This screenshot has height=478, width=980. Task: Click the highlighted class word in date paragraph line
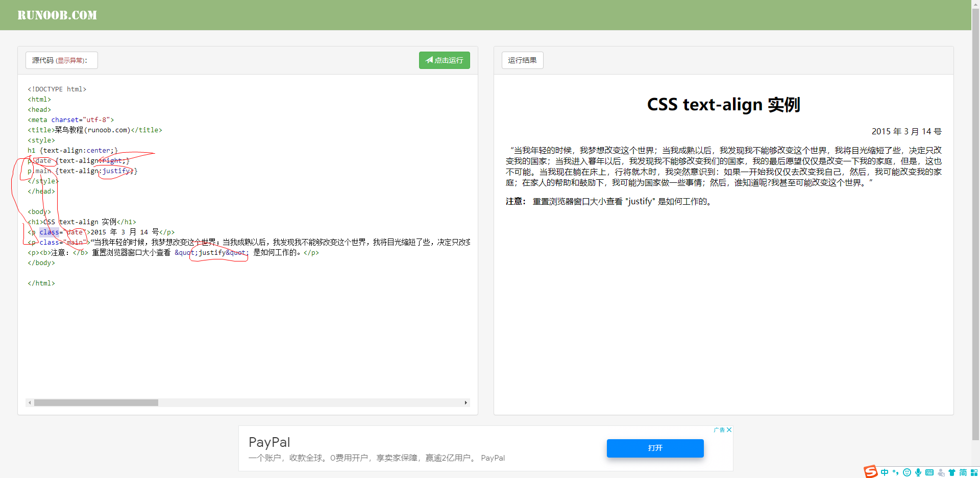pyautogui.click(x=49, y=232)
